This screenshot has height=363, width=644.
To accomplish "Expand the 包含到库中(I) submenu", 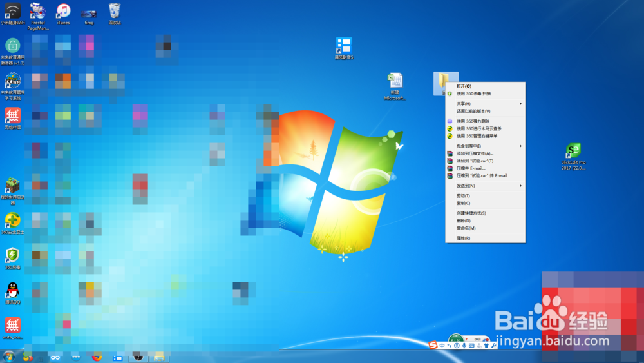I will (x=486, y=146).
